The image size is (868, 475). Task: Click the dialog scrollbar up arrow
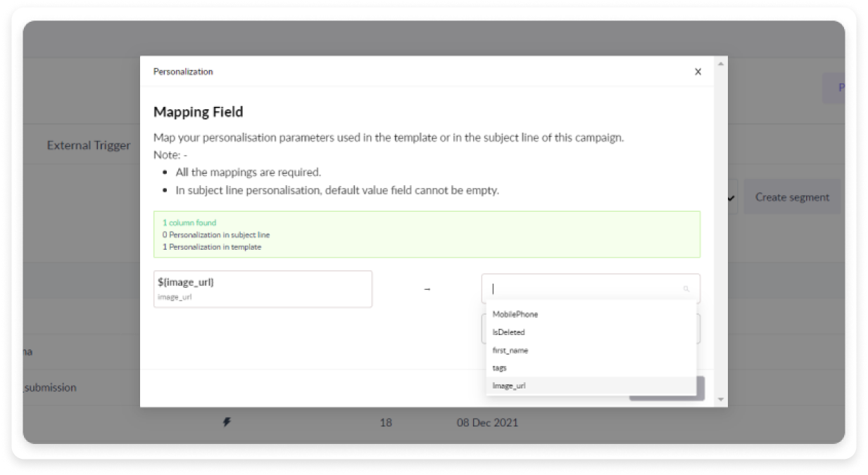point(719,65)
